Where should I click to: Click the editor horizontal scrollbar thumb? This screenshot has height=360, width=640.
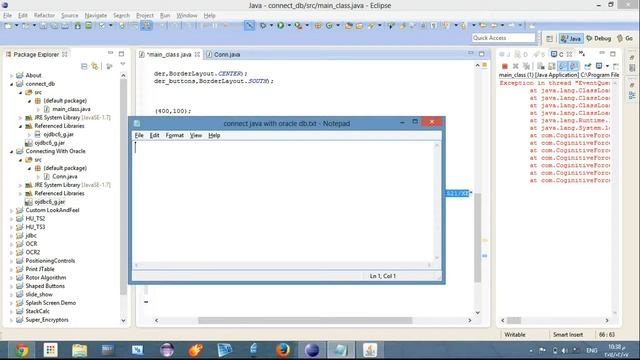click(305, 321)
